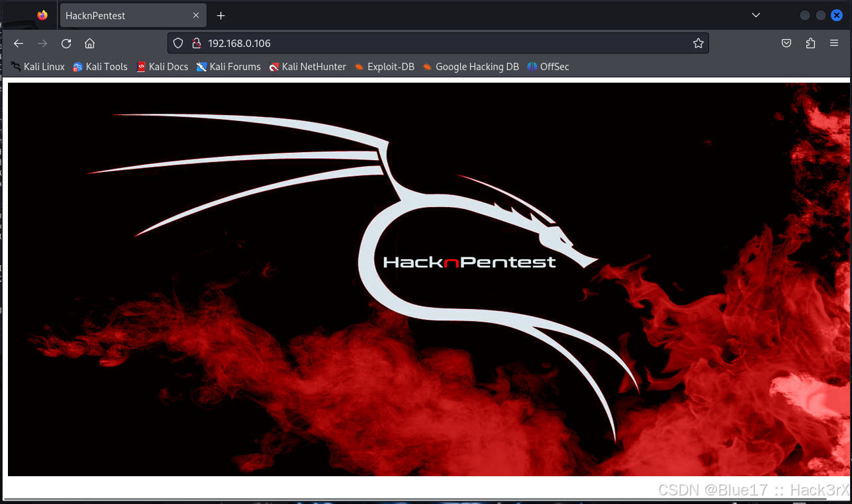
Task: Open the Exploit-DB bookmark
Action: [384, 66]
